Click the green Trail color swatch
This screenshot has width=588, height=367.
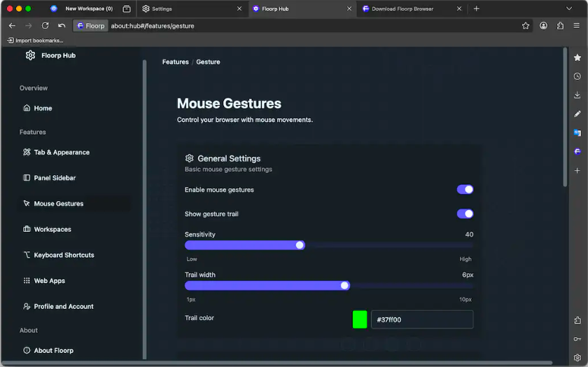point(360,319)
